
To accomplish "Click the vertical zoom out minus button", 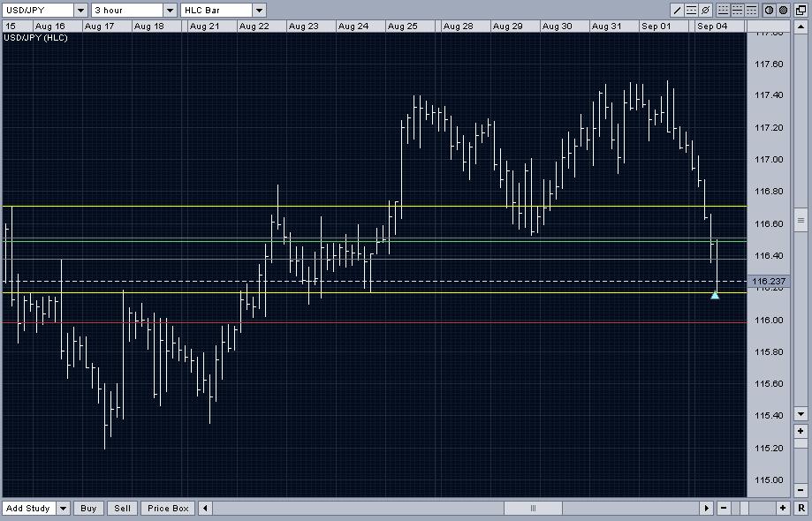I will pos(801,490).
